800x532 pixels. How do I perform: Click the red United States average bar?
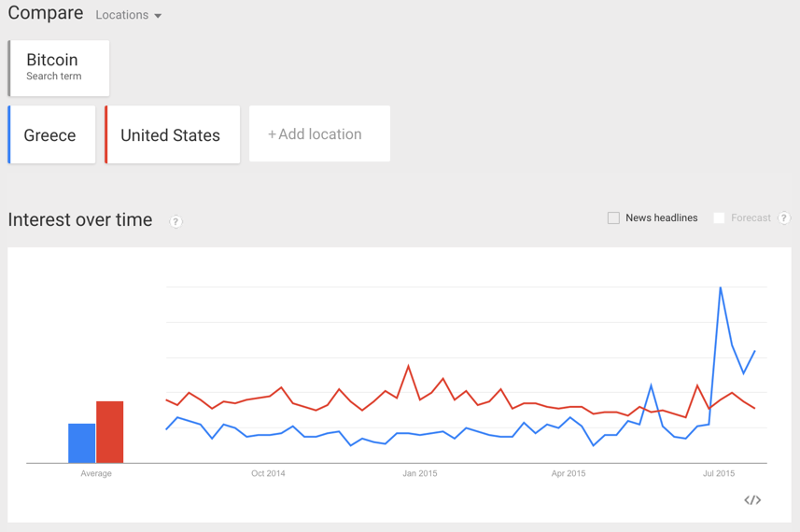(x=109, y=432)
